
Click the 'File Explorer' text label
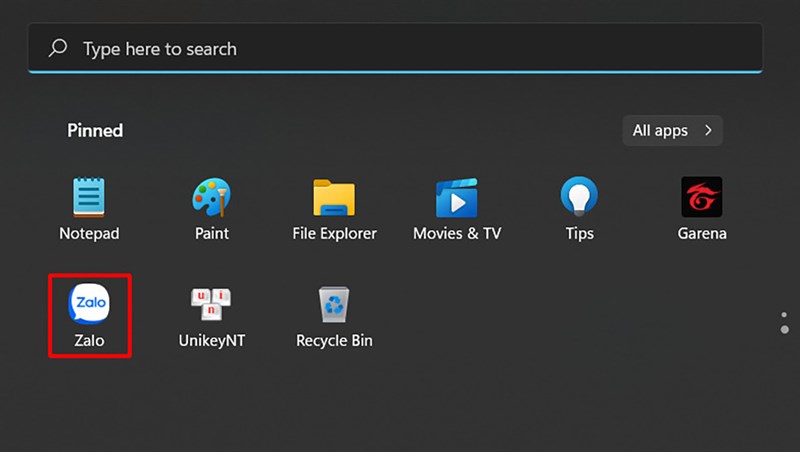coord(334,234)
